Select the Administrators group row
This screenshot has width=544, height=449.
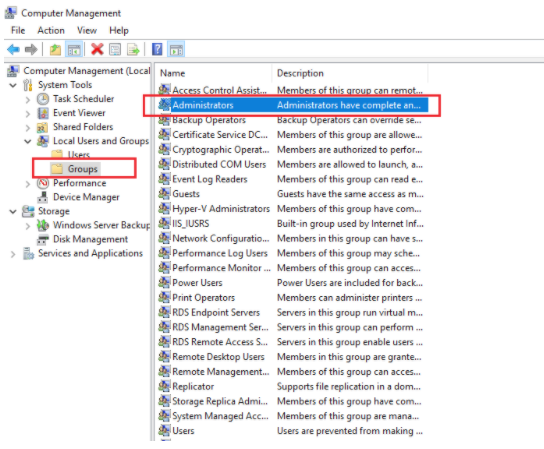pos(293,105)
